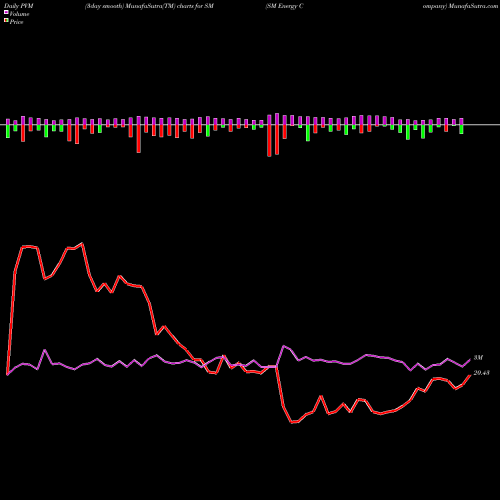The height and width of the screenshot is (500, 500).
Task: Click the '(SM Energy C' header text
Action: click(x=284, y=6)
